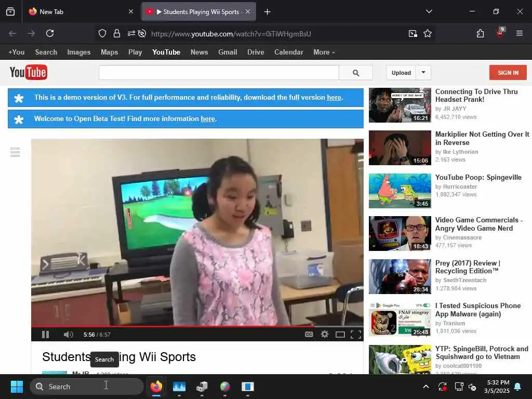Click the Windows taskbar Search box
The height and width of the screenshot is (399, 532).
87,387
